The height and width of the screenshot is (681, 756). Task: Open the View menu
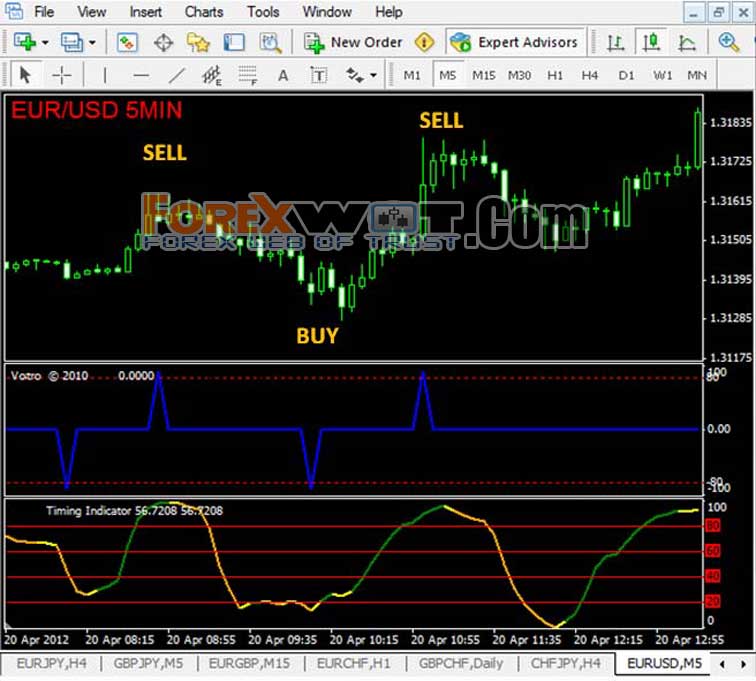(x=92, y=12)
